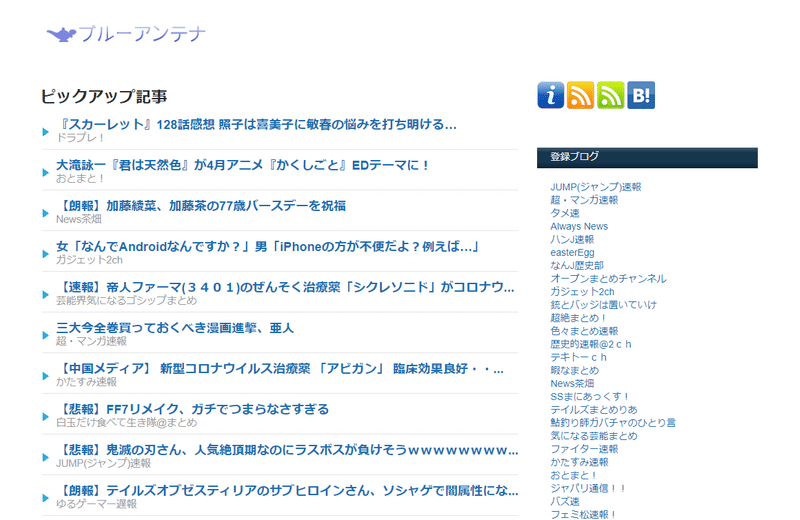This screenshot has width=800, height=520.
Task: Click arrow bullet beside スカーレット article
Action: pos(45,132)
